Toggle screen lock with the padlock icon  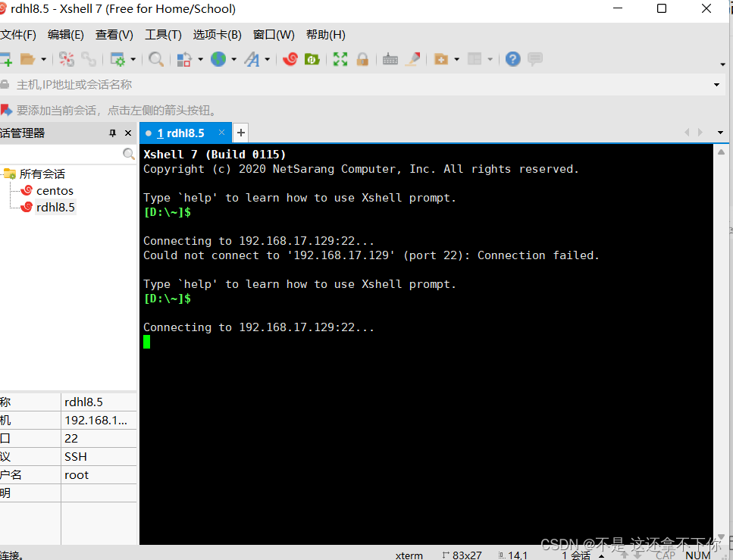coord(362,58)
